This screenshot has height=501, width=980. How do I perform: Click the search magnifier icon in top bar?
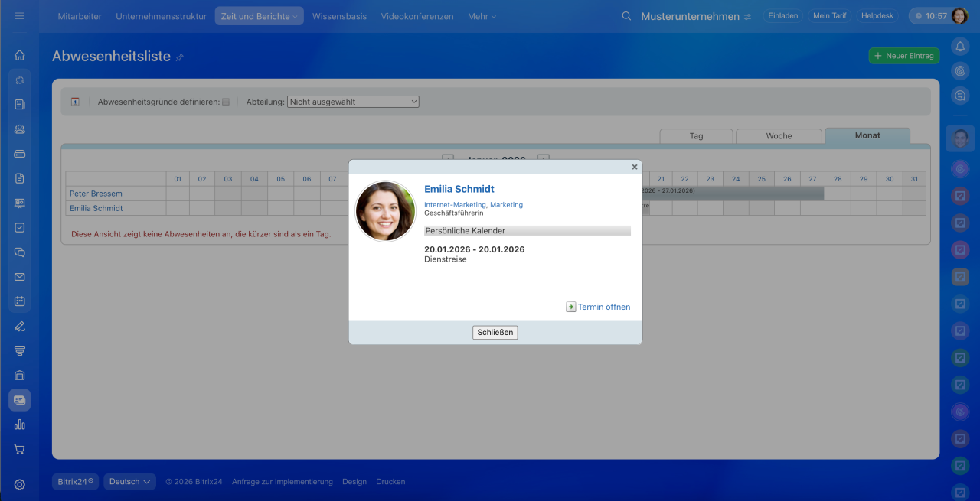[x=626, y=16]
